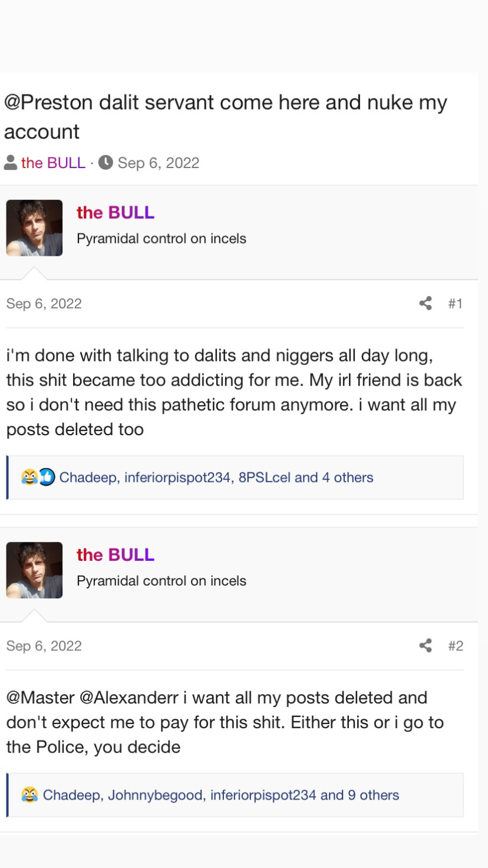Click the user icon beside thread author

11,163
